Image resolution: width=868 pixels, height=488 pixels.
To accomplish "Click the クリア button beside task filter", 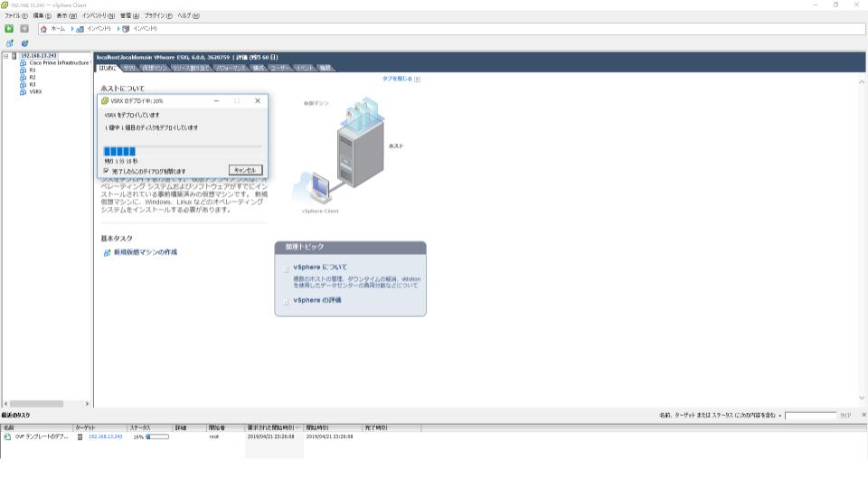I will pos(845,416).
